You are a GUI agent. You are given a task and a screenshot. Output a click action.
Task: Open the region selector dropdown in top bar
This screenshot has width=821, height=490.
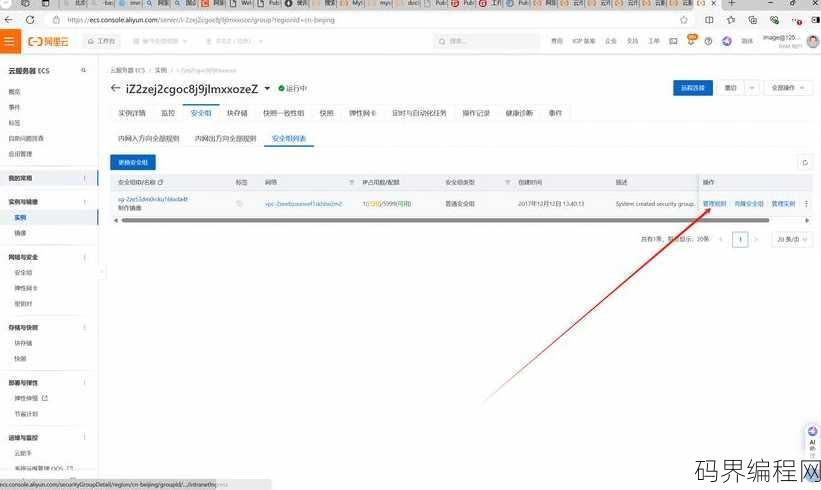click(x=234, y=41)
